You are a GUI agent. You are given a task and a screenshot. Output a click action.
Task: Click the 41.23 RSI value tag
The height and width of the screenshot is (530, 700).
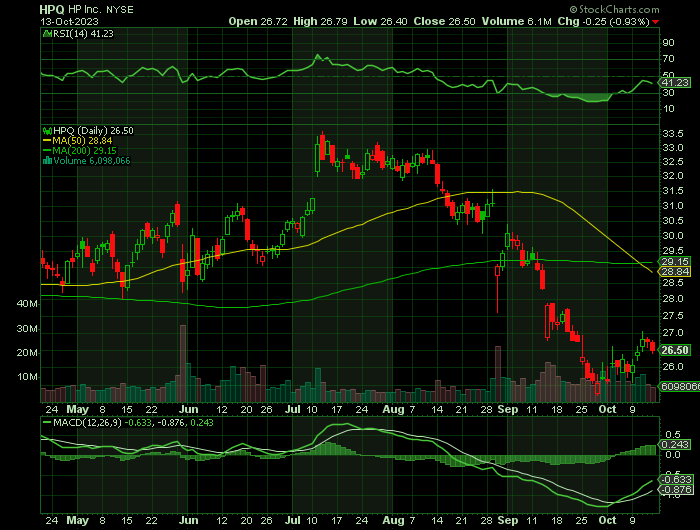(675, 83)
